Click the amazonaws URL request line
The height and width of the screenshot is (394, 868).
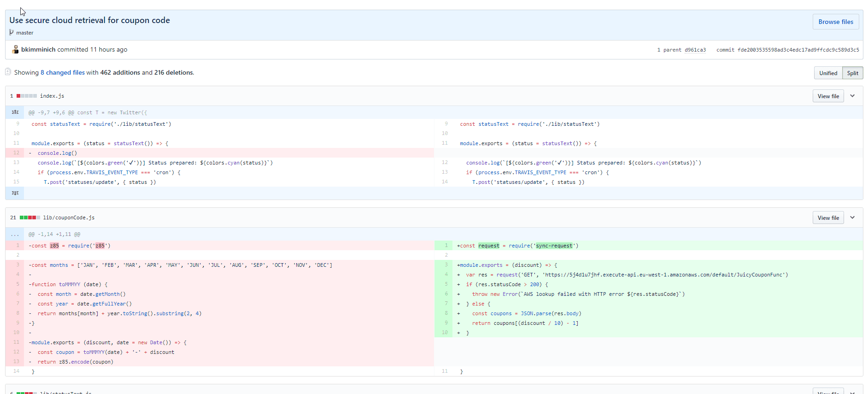(657, 275)
